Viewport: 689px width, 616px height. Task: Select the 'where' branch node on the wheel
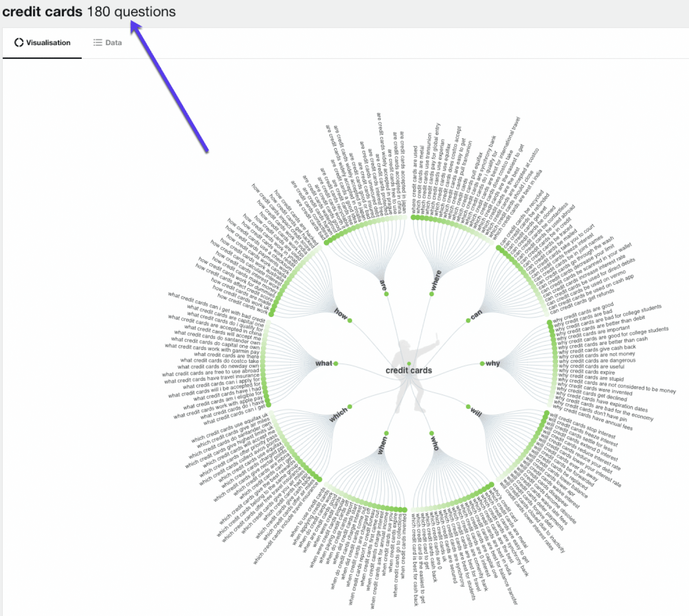click(432, 294)
